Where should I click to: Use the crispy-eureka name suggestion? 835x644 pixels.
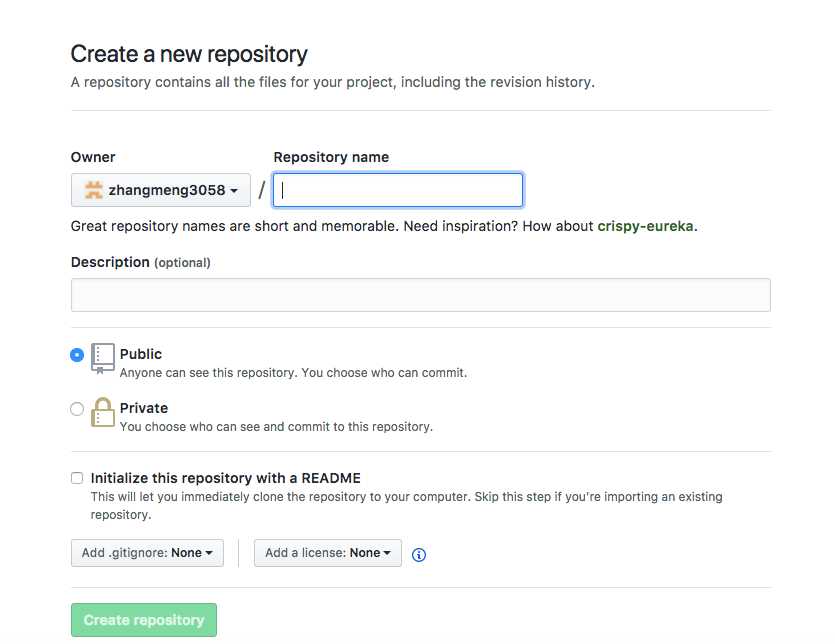[x=645, y=226]
